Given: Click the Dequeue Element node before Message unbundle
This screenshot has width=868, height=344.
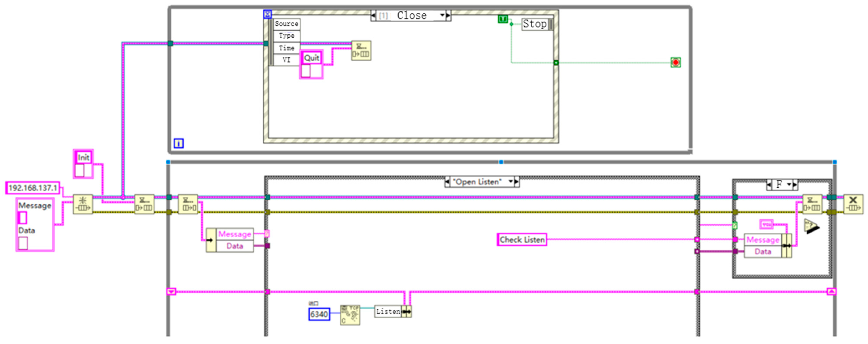Looking at the screenshot, I should point(188,204).
